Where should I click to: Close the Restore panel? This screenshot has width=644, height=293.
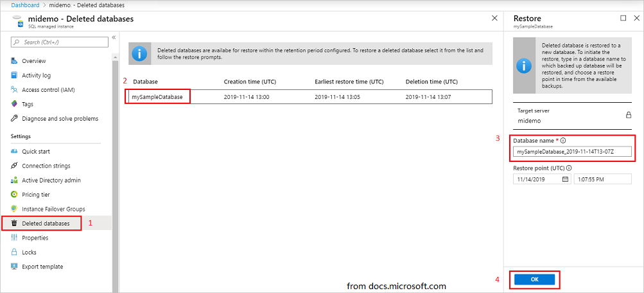coord(636,18)
